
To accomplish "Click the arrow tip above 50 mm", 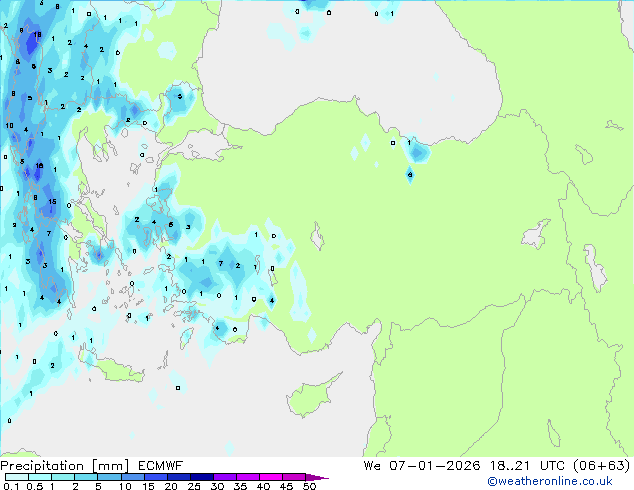I will 317,477.
